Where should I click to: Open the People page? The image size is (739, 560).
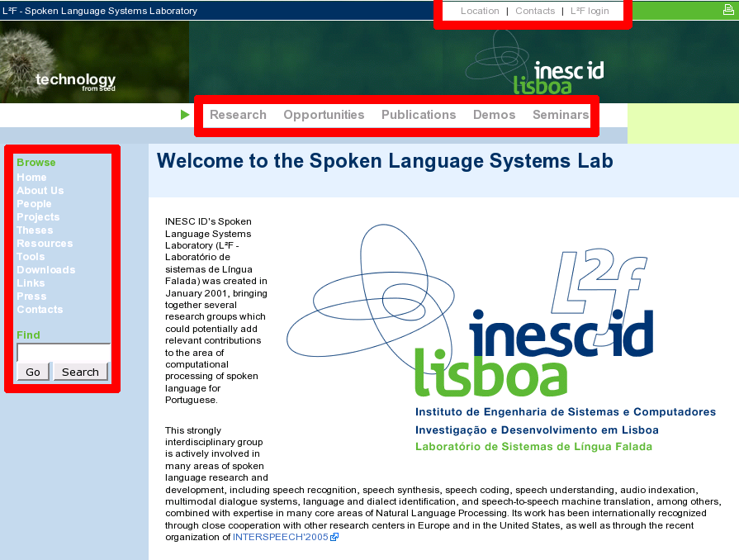[34, 204]
